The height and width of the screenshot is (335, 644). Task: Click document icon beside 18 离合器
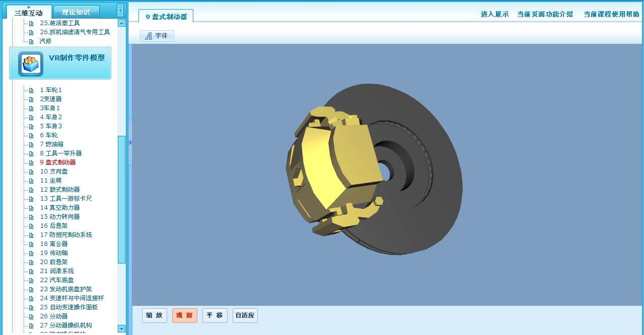pos(31,244)
